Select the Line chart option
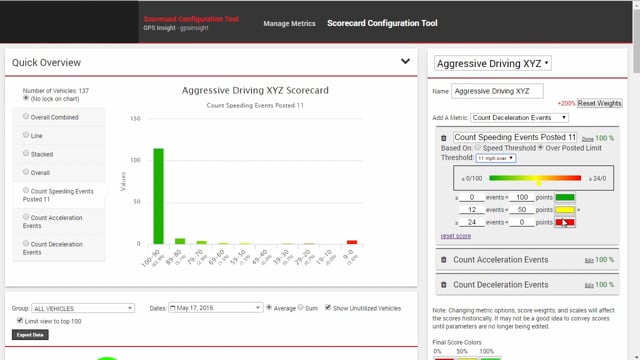 [26, 135]
